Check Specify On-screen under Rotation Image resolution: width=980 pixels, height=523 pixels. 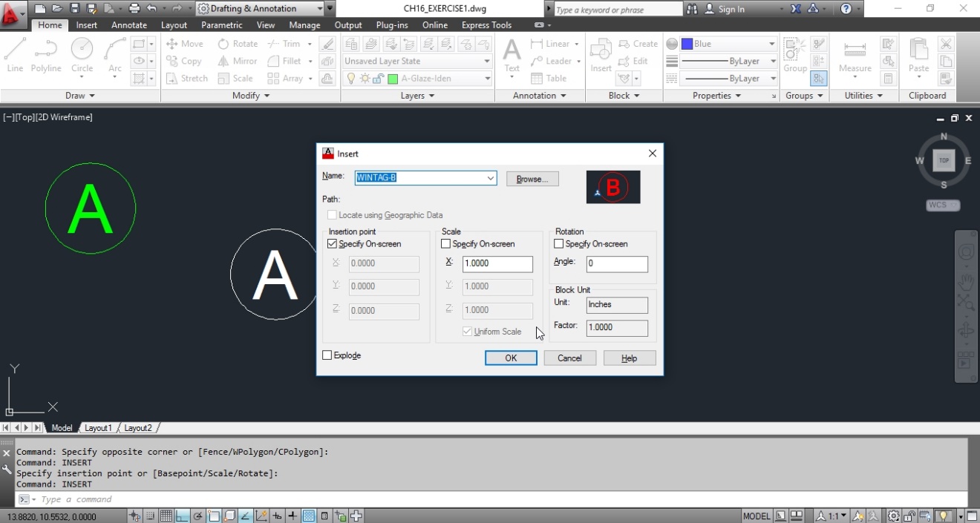(558, 243)
